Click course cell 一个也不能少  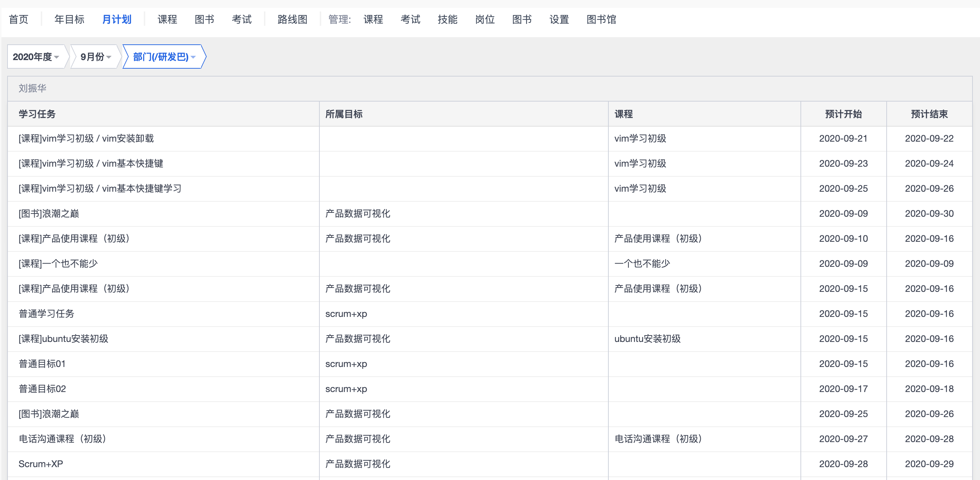pyautogui.click(x=642, y=264)
